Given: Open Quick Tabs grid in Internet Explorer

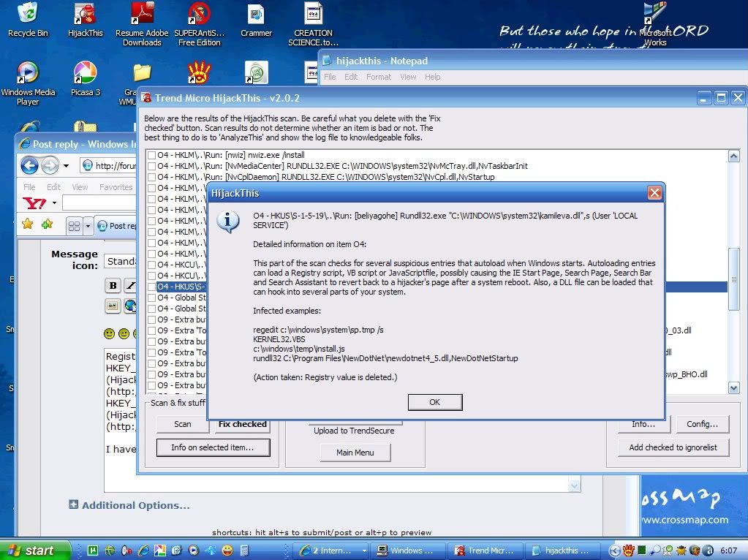Looking at the screenshot, I should 74,226.
